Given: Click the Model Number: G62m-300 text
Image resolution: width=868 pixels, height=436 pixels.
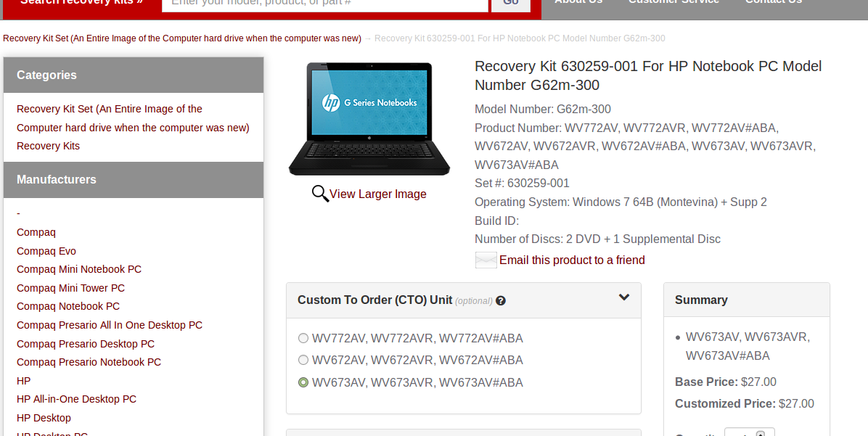Looking at the screenshot, I should (x=543, y=109).
